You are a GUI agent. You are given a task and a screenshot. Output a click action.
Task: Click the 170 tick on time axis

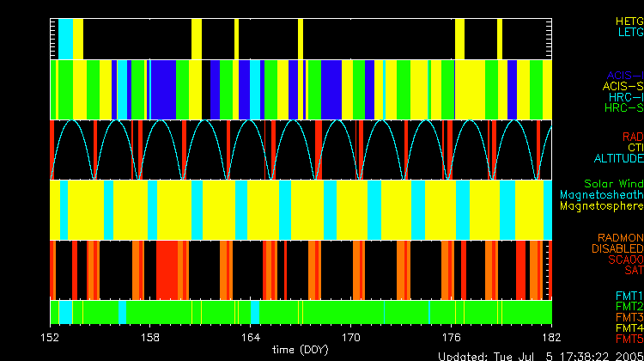click(x=351, y=335)
